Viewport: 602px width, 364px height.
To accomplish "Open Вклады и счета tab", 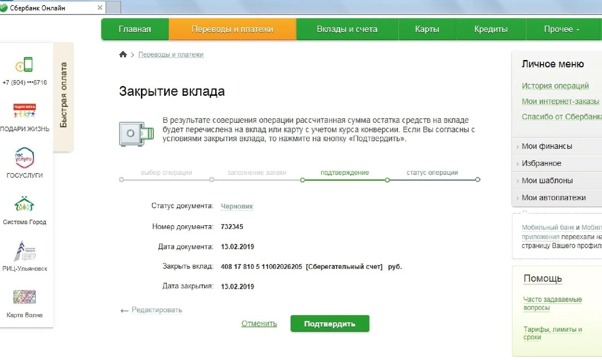I will point(347,29).
